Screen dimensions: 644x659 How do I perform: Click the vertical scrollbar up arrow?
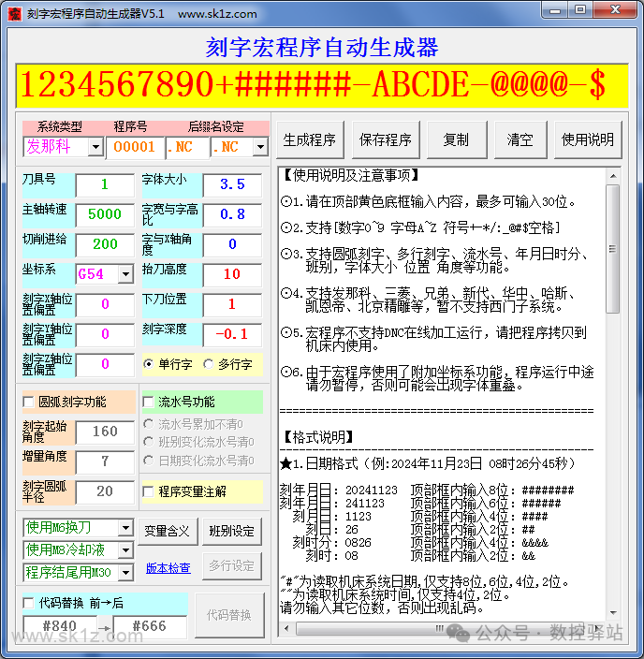(613, 176)
